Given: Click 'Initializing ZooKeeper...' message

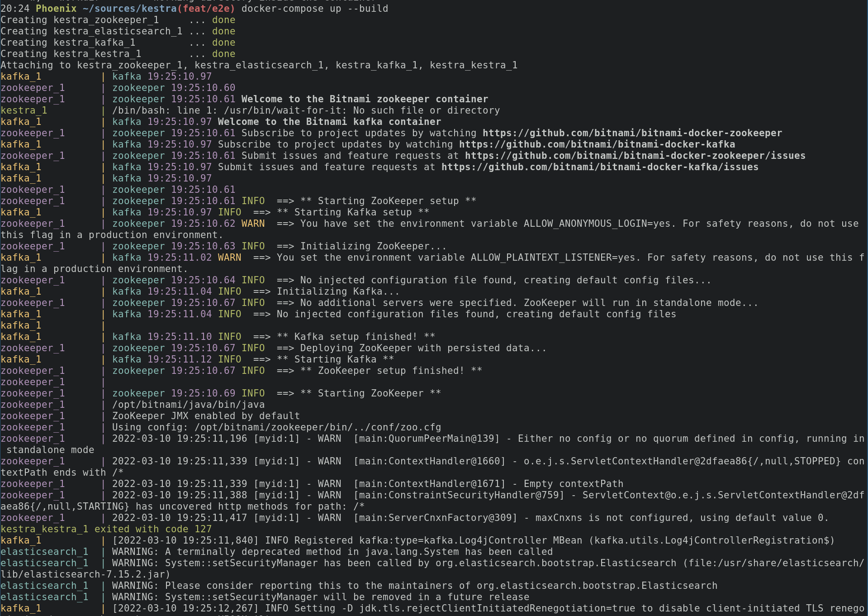Looking at the screenshot, I should click(x=374, y=246).
